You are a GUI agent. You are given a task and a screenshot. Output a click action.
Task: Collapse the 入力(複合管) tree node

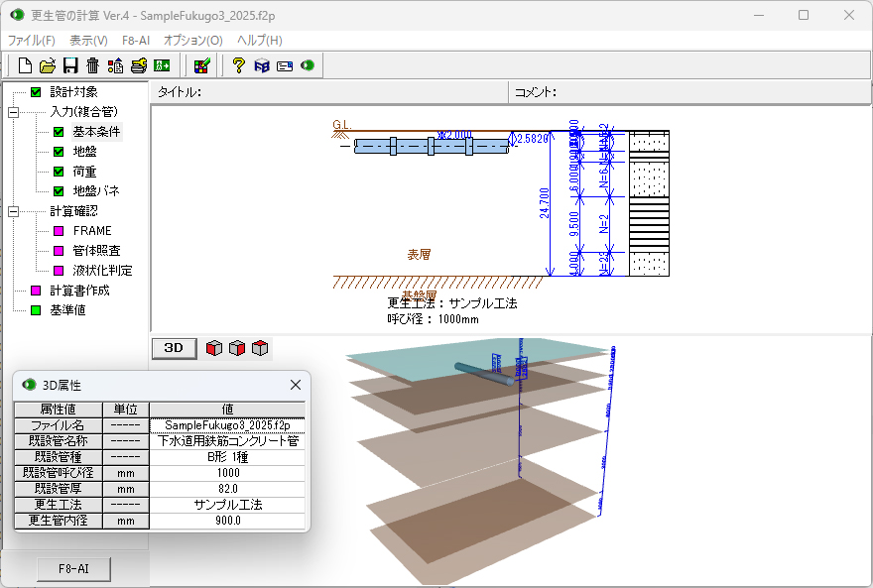[13, 112]
